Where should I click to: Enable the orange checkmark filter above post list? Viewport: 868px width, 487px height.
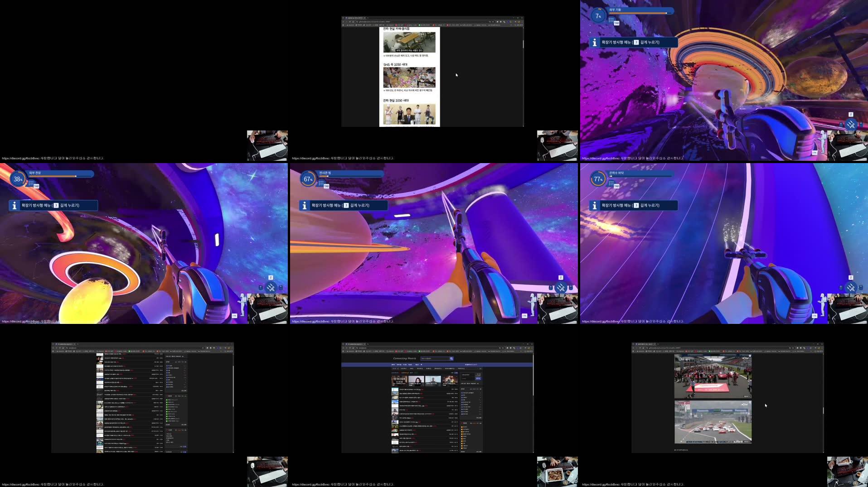pyautogui.click(x=408, y=373)
